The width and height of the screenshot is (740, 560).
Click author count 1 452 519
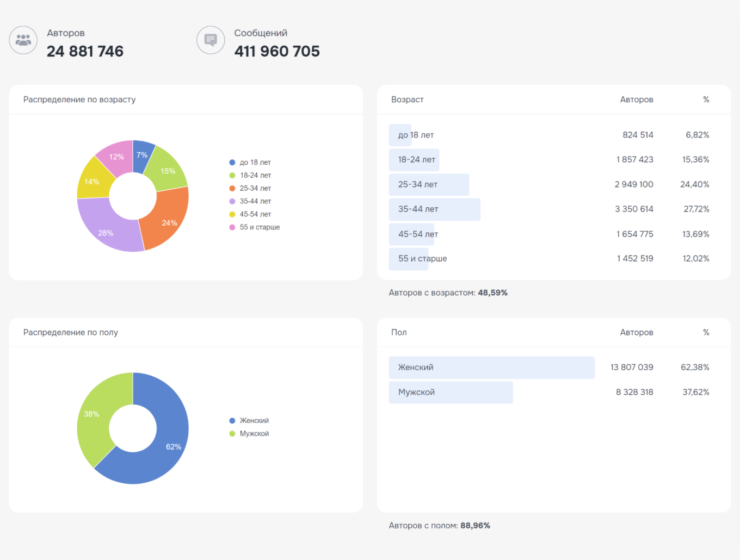click(x=635, y=259)
